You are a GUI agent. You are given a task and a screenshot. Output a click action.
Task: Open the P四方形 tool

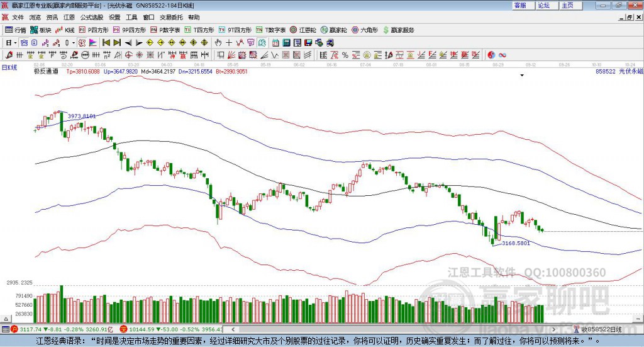click(94, 30)
